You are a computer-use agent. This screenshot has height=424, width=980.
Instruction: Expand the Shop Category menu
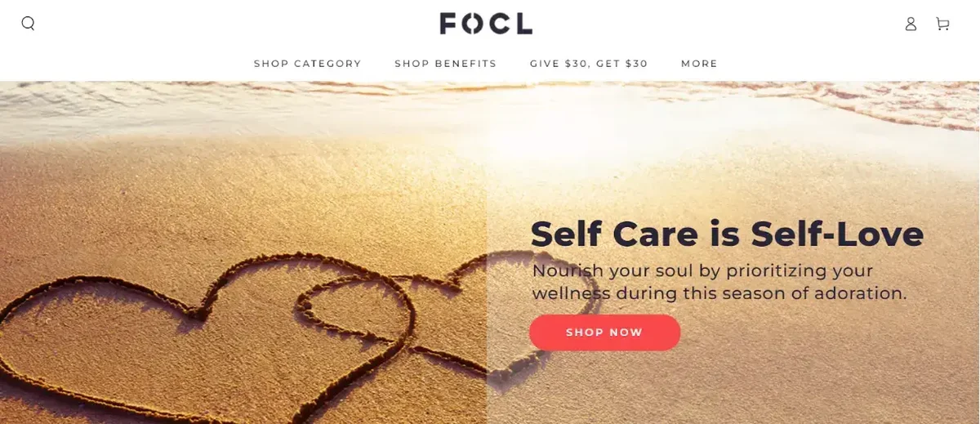tap(307, 64)
